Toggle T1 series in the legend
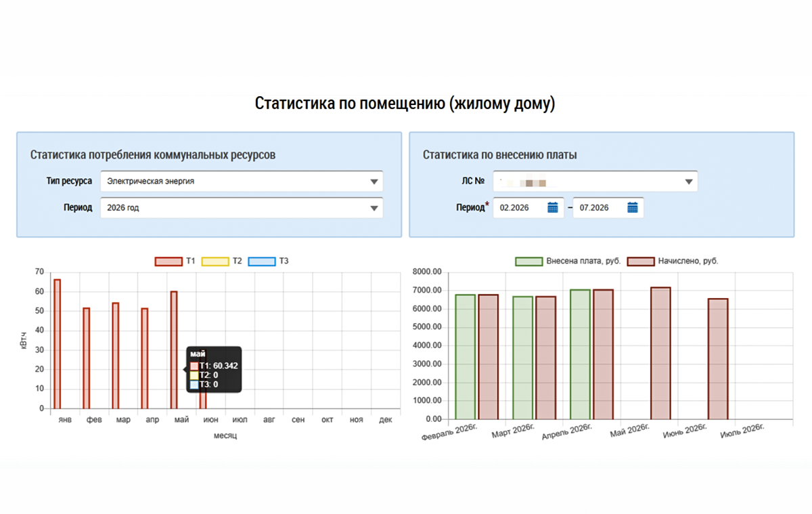 (x=175, y=261)
